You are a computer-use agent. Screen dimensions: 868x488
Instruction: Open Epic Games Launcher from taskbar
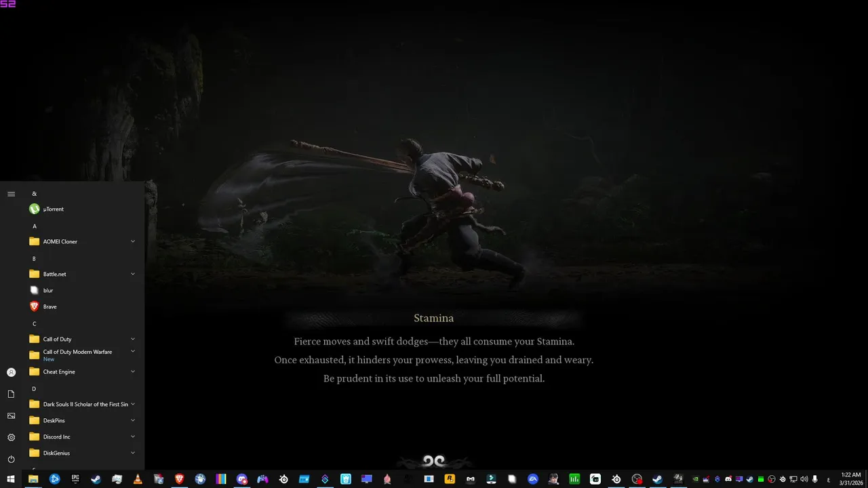(x=75, y=479)
